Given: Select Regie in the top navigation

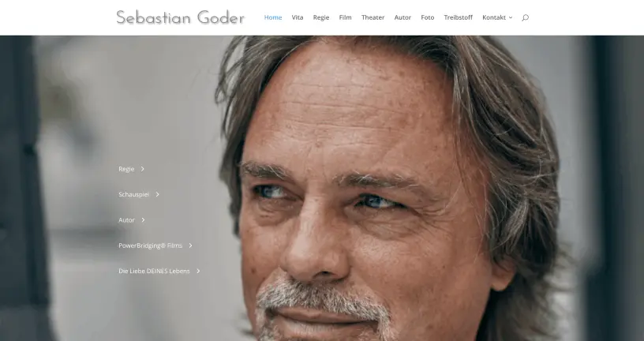Looking at the screenshot, I should click(321, 17).
